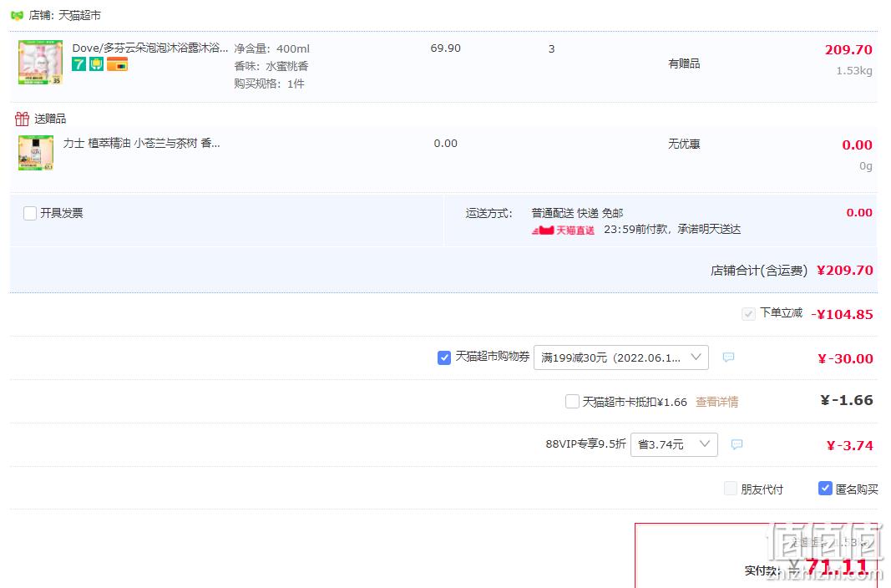Click the -¥104.85 instant discount amount
Image resolution: width=891 pixels, height=588 pixels.
click(842, 315)
